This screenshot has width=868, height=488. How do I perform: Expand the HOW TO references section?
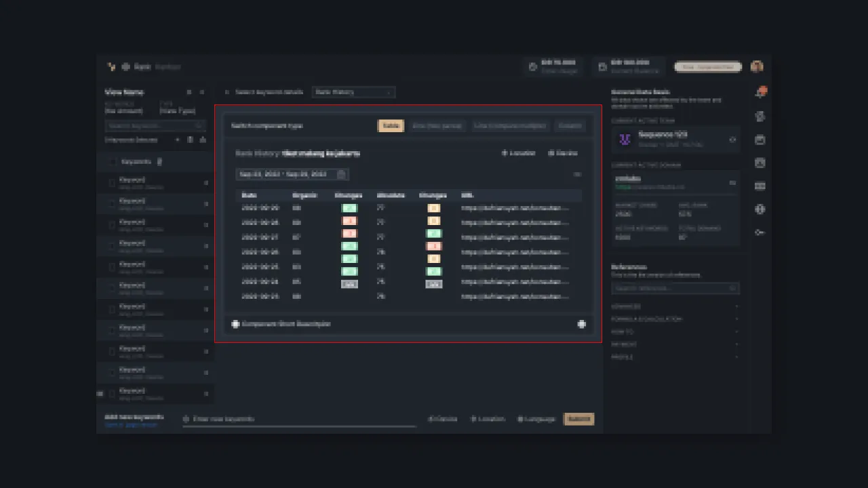tap(674, 332)
